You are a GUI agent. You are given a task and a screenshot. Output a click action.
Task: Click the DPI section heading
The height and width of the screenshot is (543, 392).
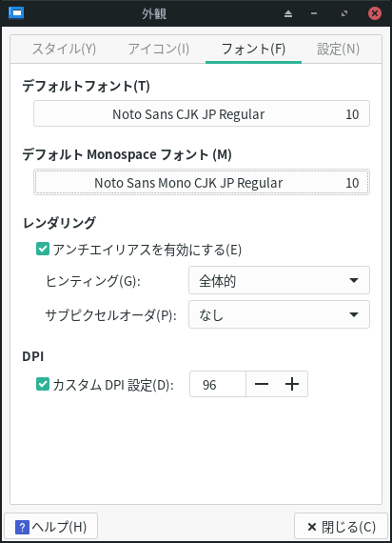point(33,356)
